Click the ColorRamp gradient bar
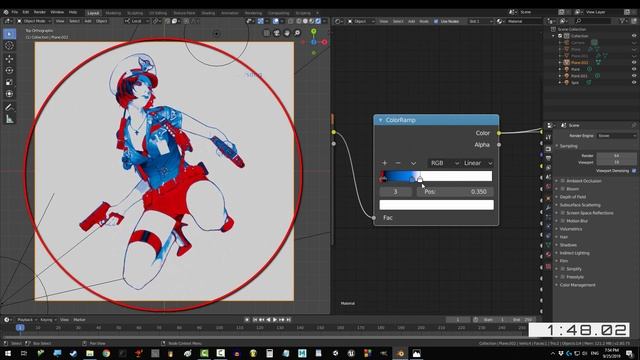The height and width of the screenshot is (360, 640). (x=436, y=176)
